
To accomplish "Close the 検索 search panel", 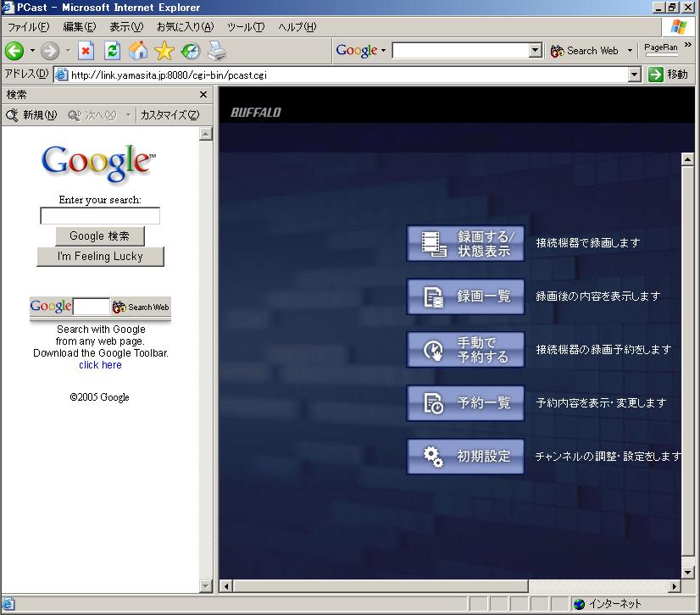I will point(203,95).
